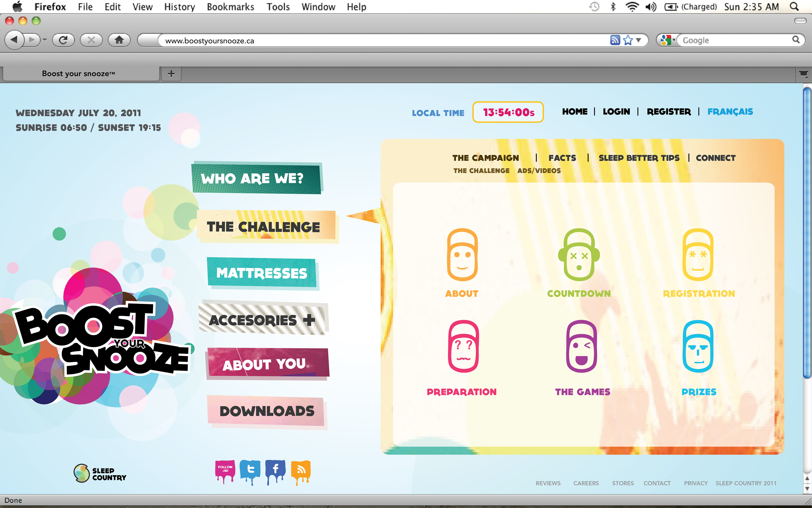Click the Bluetooth menu bar icon
The width and height of the screenshot is (812, 508).
[613, 7]
